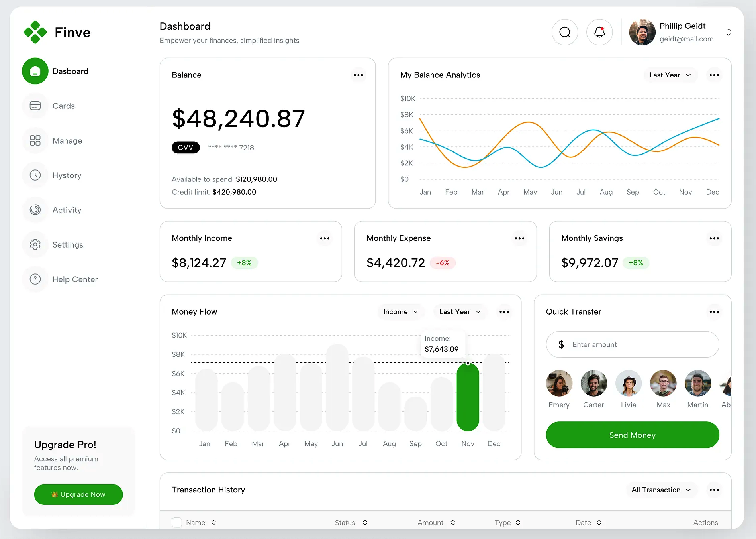Open the Settings gear icon
This screenshot has height=539, width=756.
(x=35, y=245)
